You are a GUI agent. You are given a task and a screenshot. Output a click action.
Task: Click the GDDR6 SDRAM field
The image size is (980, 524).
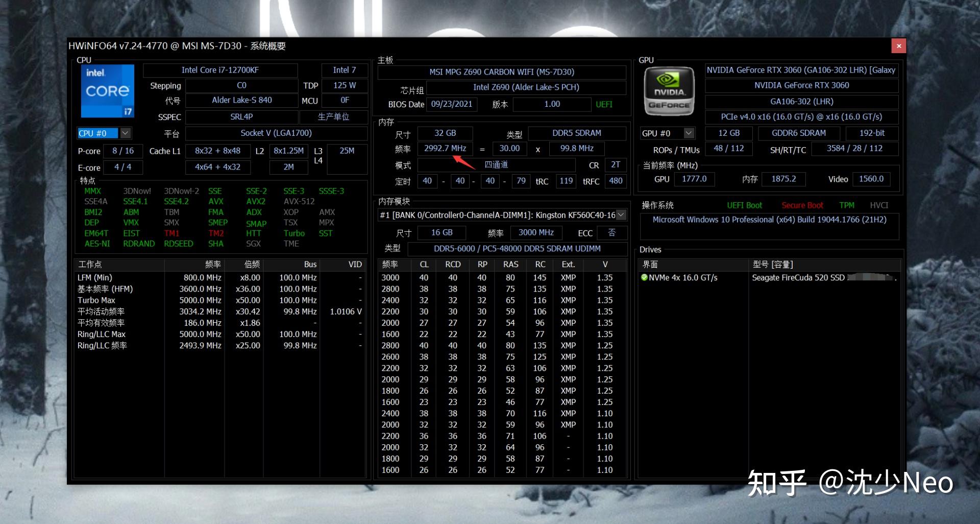pyautogui.click(x=799, y=133)
